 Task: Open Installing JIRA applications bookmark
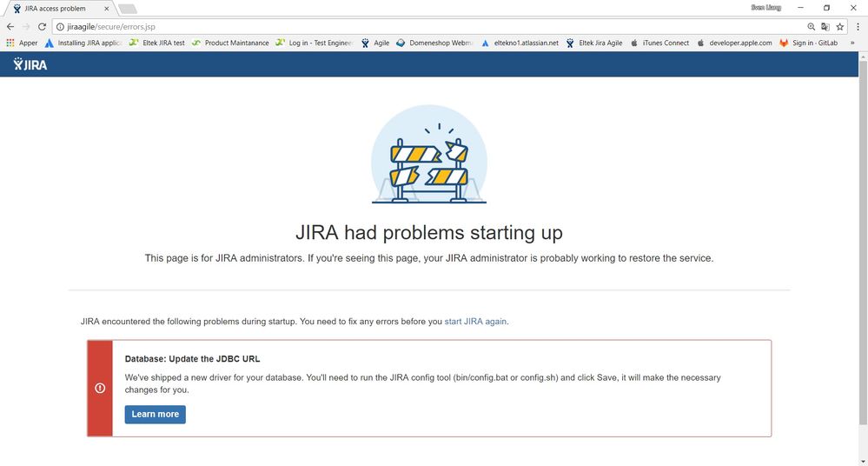84,43
